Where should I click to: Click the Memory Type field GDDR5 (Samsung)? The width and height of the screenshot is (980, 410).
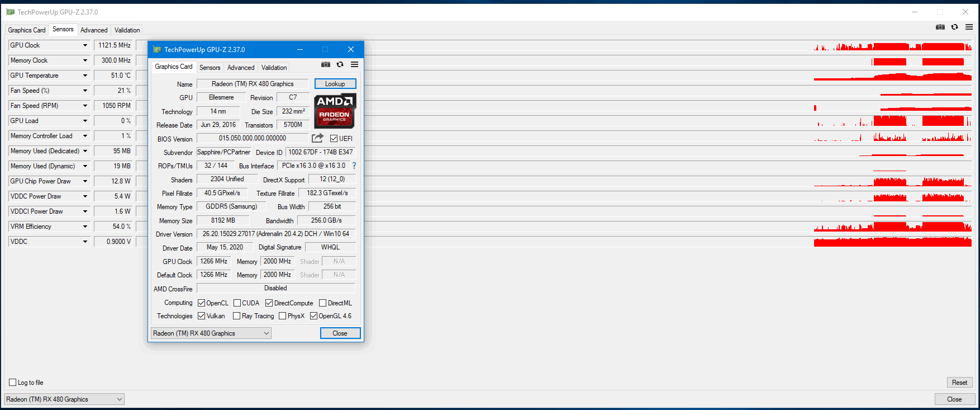(231, 206)
